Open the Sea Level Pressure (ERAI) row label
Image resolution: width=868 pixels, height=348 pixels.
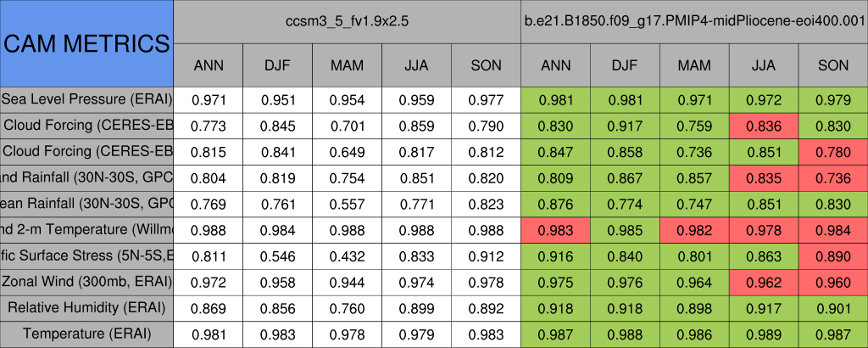pos(86,99)
